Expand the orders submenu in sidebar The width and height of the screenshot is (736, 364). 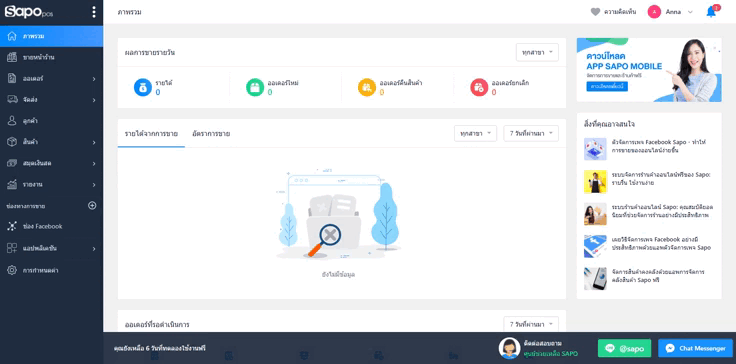94,78
